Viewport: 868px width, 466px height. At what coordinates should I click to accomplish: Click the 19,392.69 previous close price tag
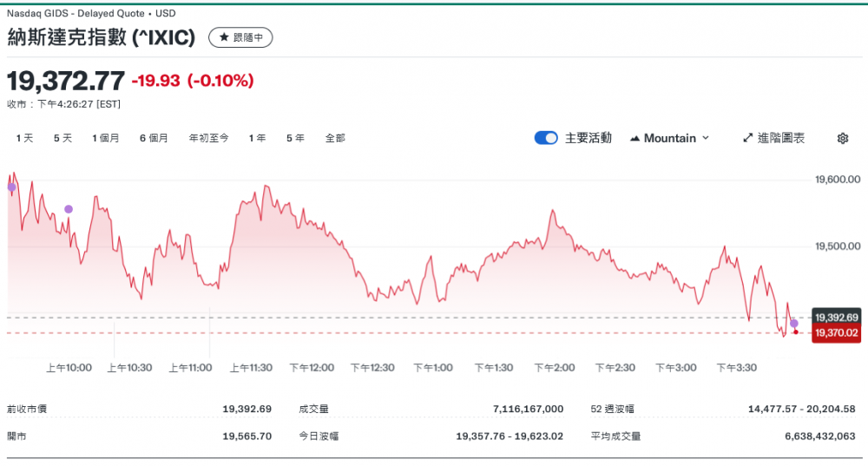pyautogui.click(x=836, y=317)
